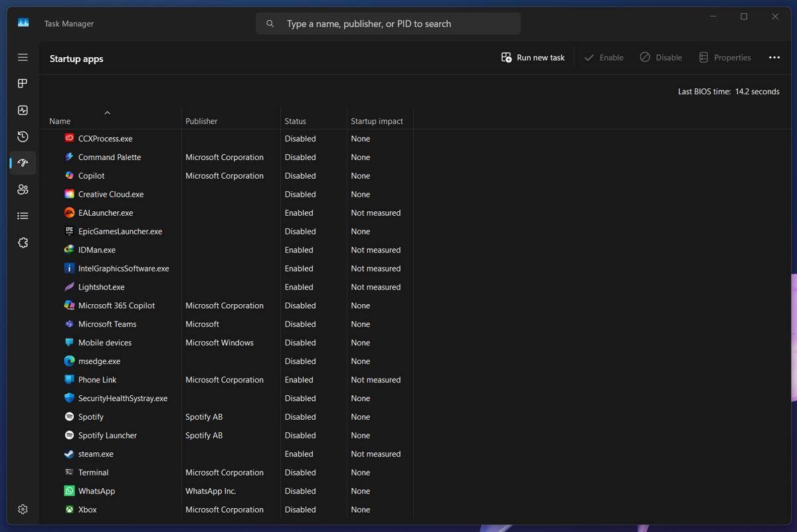
Task: Click the Disable button in toolbar
Action: click(x=661, y=58)
